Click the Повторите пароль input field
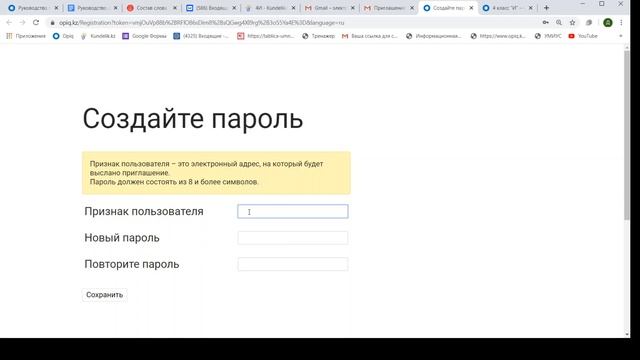The width and height of the screenshot is (640, 360). coord(293,264)
